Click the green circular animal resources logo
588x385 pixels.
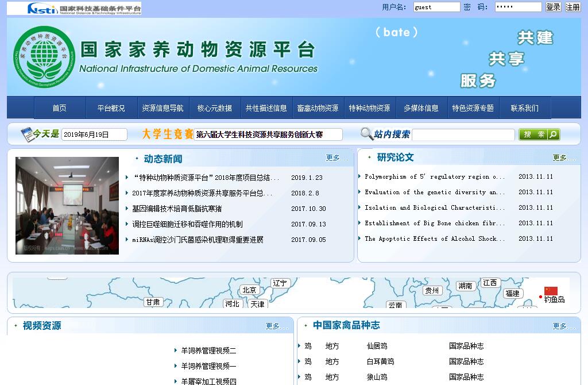point(44,57)
